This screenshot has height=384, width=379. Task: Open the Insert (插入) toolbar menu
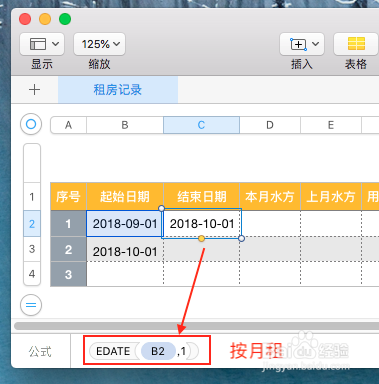302,44
